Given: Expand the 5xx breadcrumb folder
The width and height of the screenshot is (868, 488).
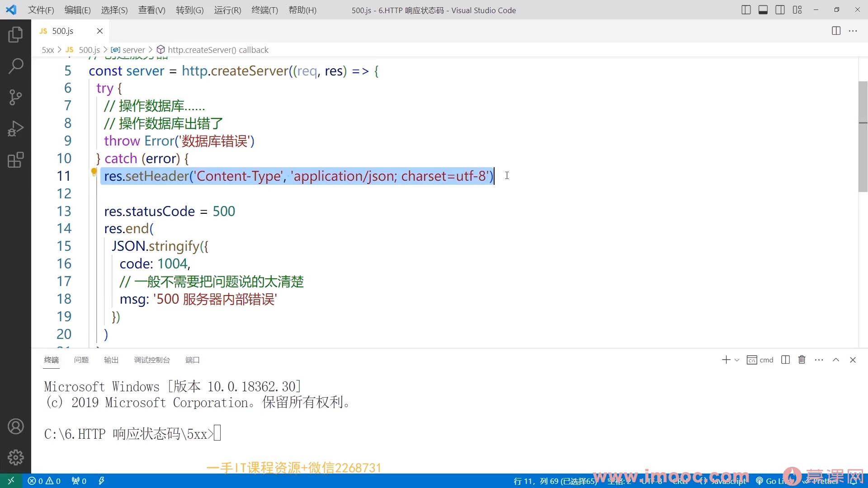Looking at the screenshot, I should point(48,50).
